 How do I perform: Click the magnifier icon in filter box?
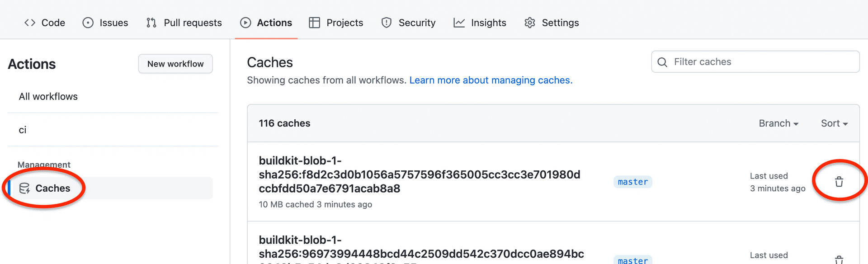tap(662, 62)
